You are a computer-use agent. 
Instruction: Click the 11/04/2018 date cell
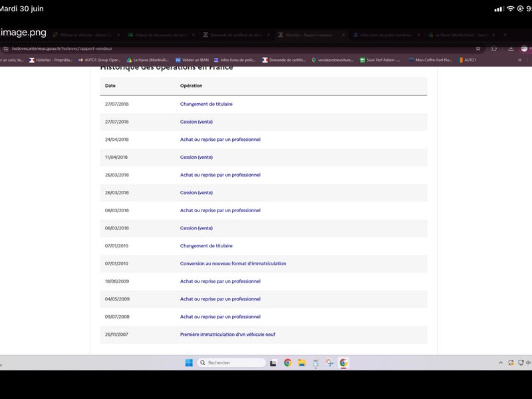pyautogui.click(x=116, y=158)
